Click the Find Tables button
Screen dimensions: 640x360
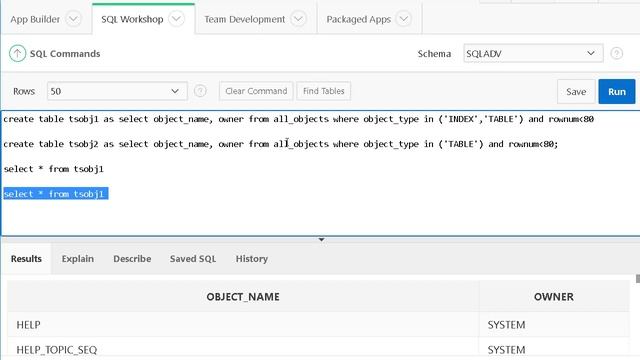324,91
